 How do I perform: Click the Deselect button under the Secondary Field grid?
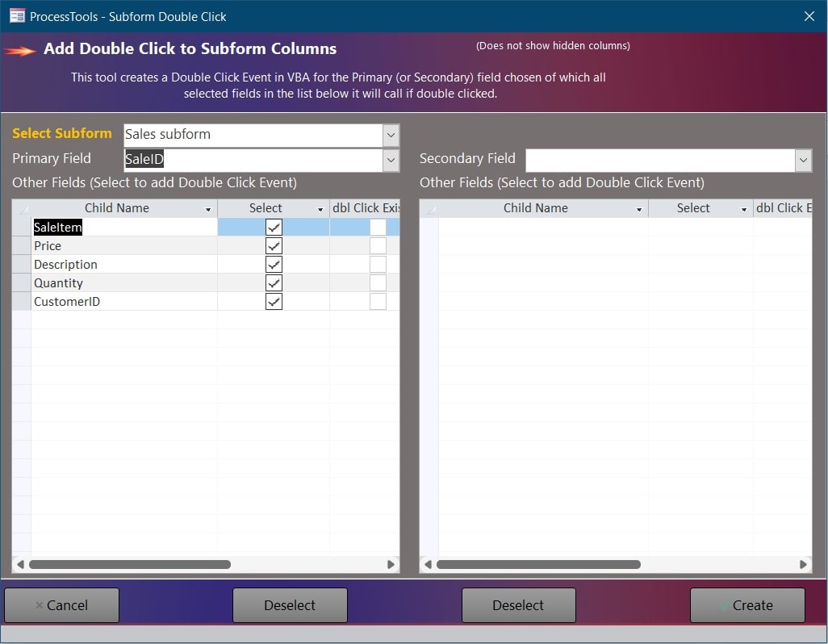click(x=518, y=605)
